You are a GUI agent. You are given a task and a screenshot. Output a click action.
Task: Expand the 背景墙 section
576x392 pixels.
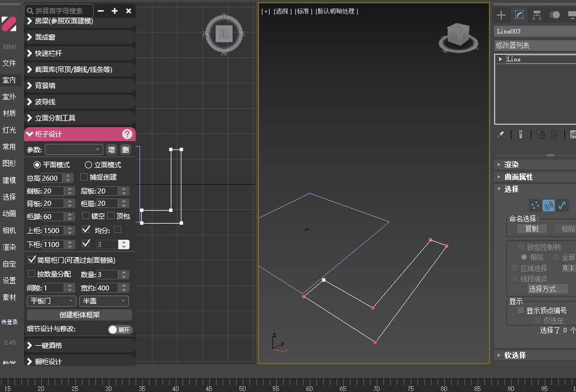point(80,85)
